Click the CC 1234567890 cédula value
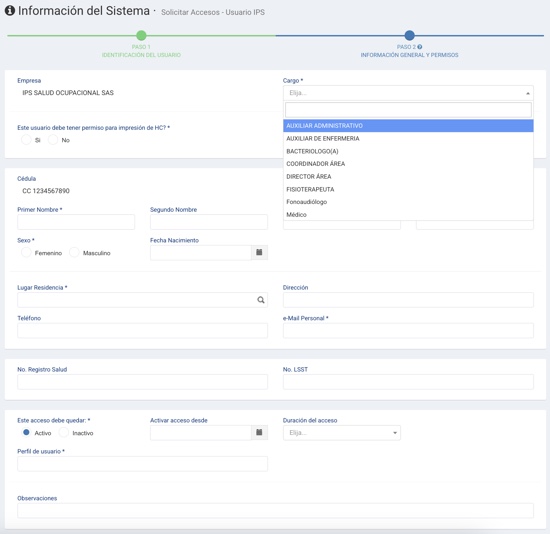The image size is (550, 534). 46,191
